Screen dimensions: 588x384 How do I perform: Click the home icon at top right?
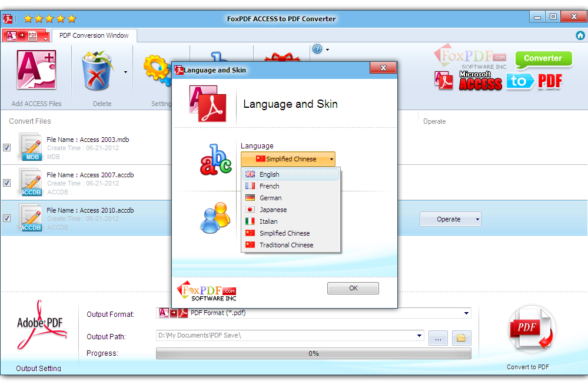[580, 35]
